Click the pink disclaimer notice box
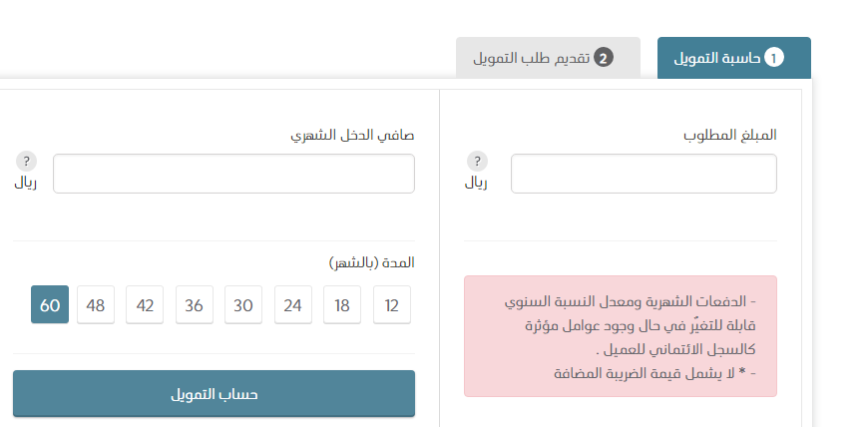Image resolution: width=868 pixels, height=427 pixels. [x=621, y=336]
